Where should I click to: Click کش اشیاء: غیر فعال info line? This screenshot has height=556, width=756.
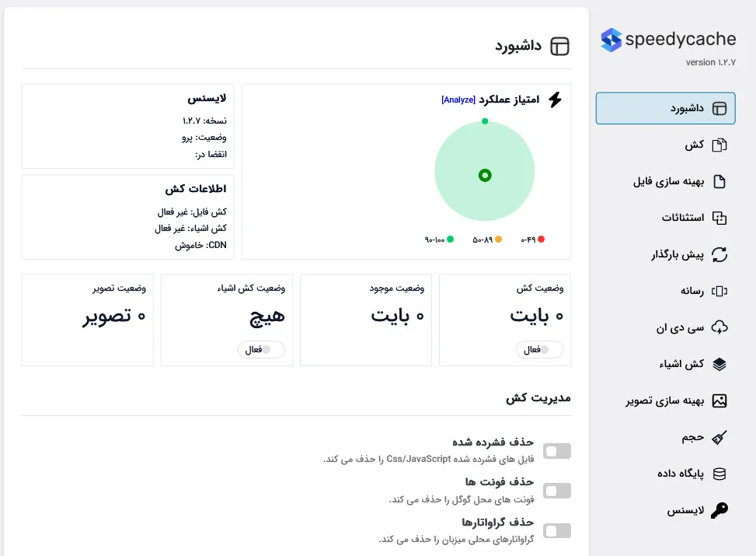190,229
